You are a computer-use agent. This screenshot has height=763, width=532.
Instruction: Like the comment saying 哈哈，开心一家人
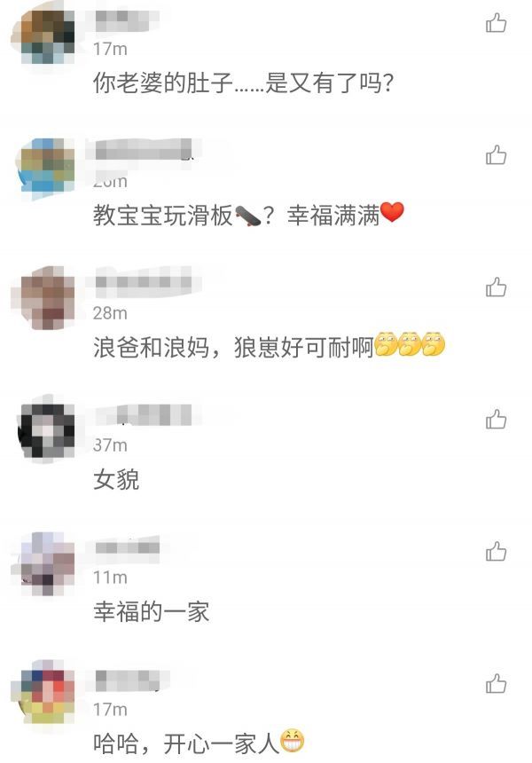click(x=496, y=684)
